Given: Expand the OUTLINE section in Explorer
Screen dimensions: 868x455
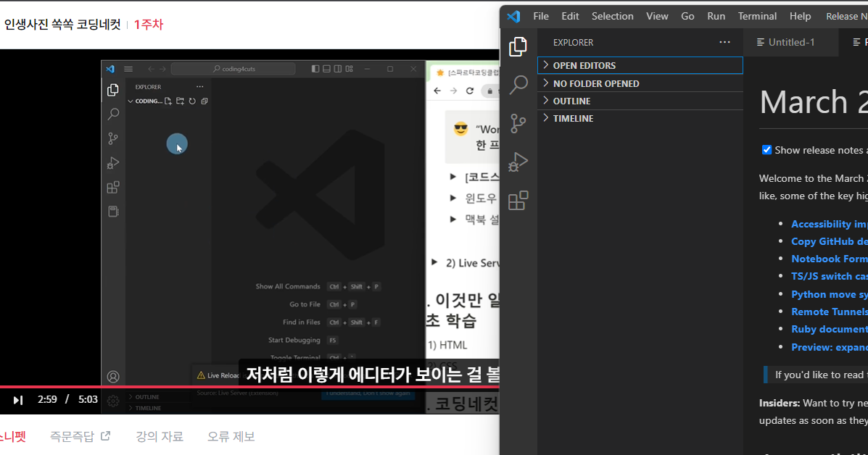Looking at the screenshot, I should pyautogui.click(x=640, y=101).
